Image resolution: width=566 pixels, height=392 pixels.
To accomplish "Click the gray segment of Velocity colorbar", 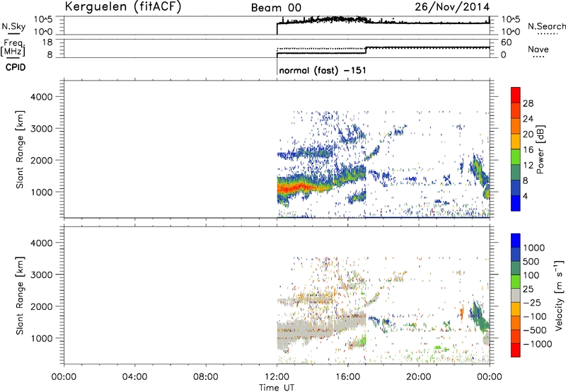I will pos(516,296).
